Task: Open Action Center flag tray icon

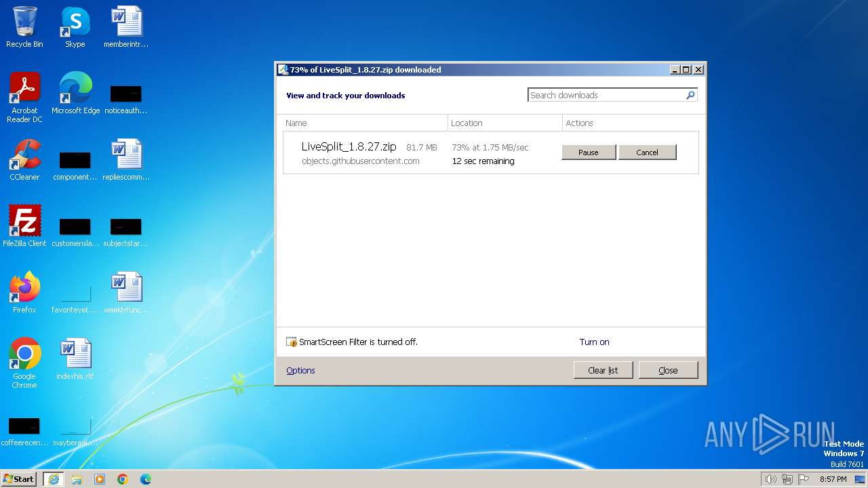Action: [x=804, y=479]
